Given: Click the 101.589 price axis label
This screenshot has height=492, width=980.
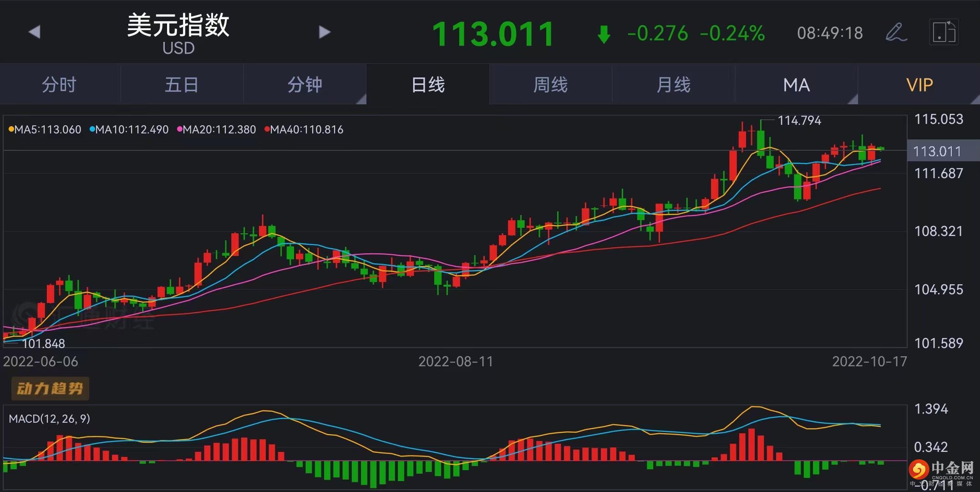Looking at the screenshot, I should [x=939, y=343].
